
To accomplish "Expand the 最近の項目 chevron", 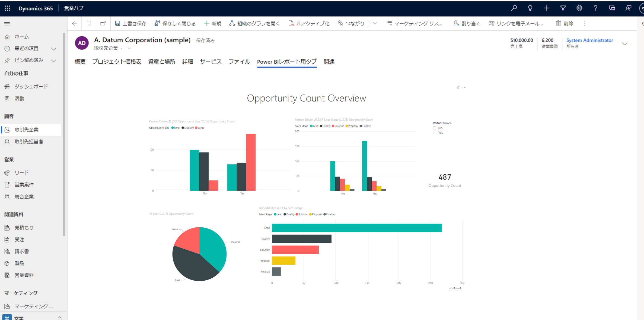I will pos(54,49).
